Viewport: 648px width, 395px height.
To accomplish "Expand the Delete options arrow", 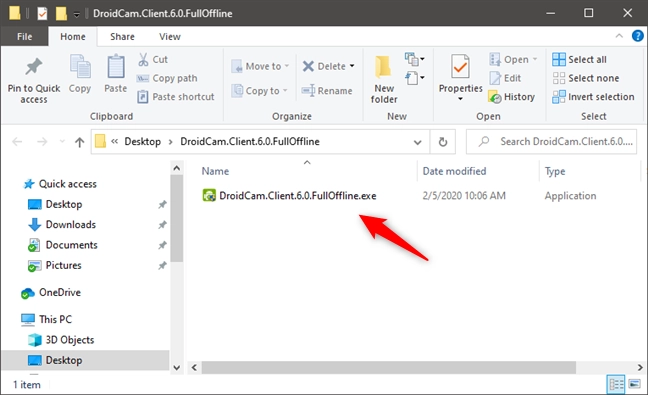I will point(352,66).
